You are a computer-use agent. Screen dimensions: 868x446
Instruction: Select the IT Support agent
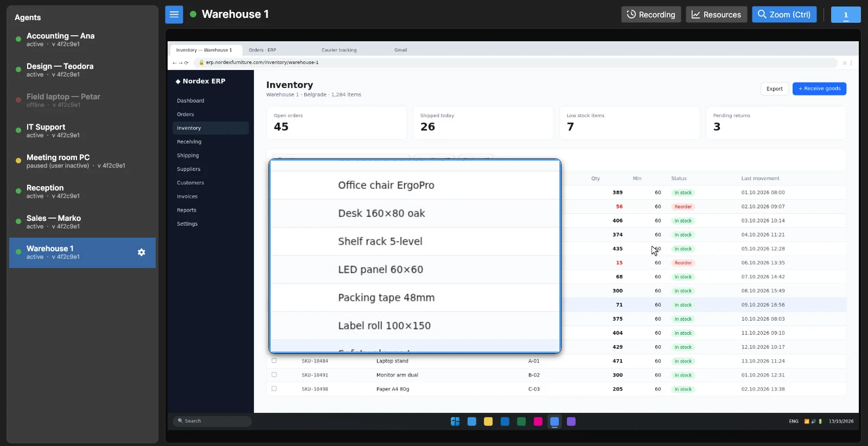click(82, 131)
